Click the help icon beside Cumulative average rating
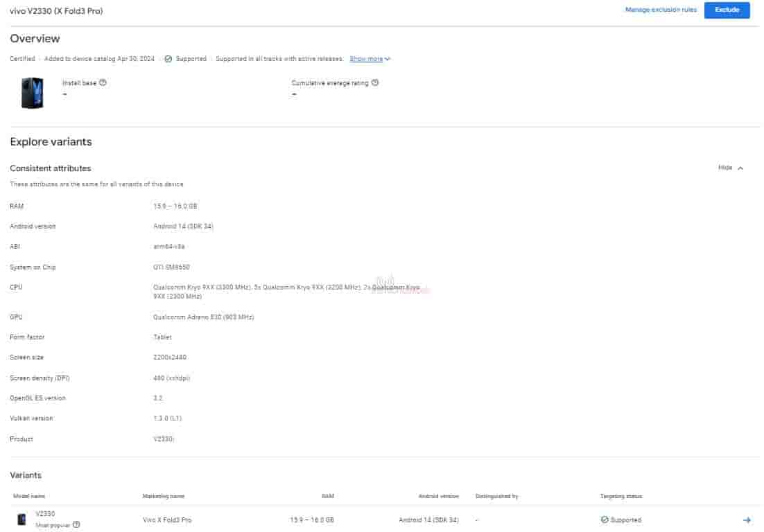764x532 pixels. (x=375, y=82)
